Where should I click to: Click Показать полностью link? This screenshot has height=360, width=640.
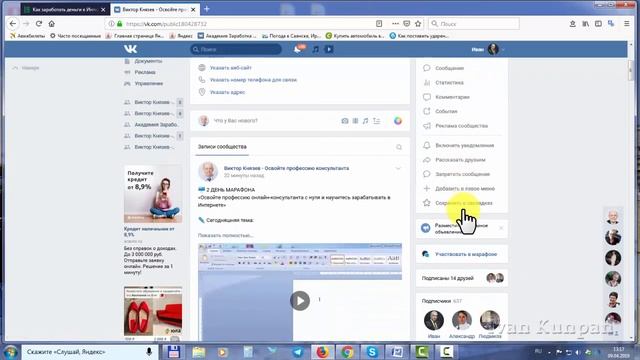(x=225, y=236)
